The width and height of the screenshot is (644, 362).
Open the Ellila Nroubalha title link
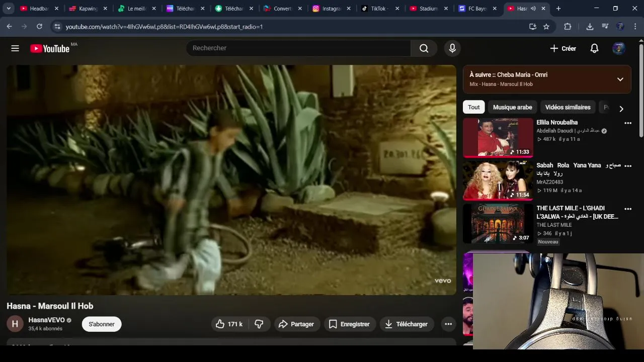click(557, 122)
